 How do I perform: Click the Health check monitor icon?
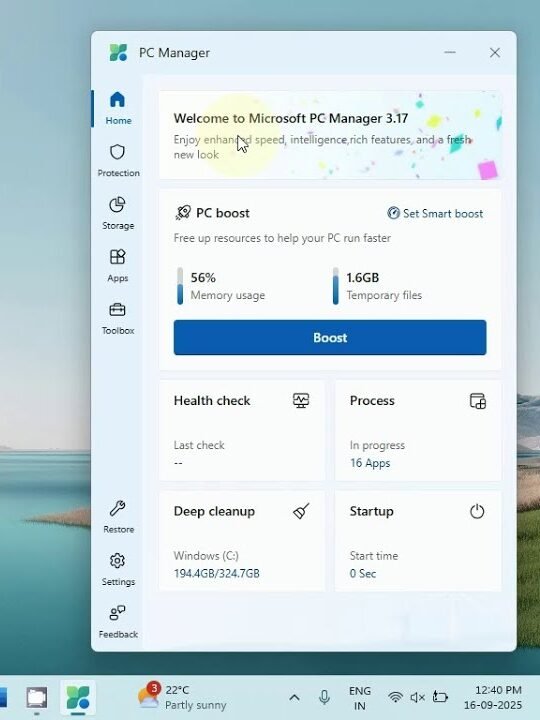pyautogui.click(x=301, y=400)
